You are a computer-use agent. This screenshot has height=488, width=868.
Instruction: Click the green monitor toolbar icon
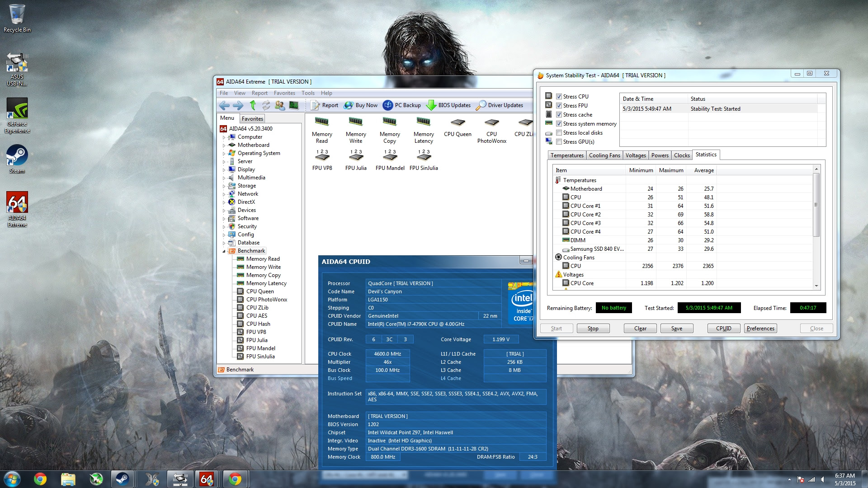click(x=294, y=105)
